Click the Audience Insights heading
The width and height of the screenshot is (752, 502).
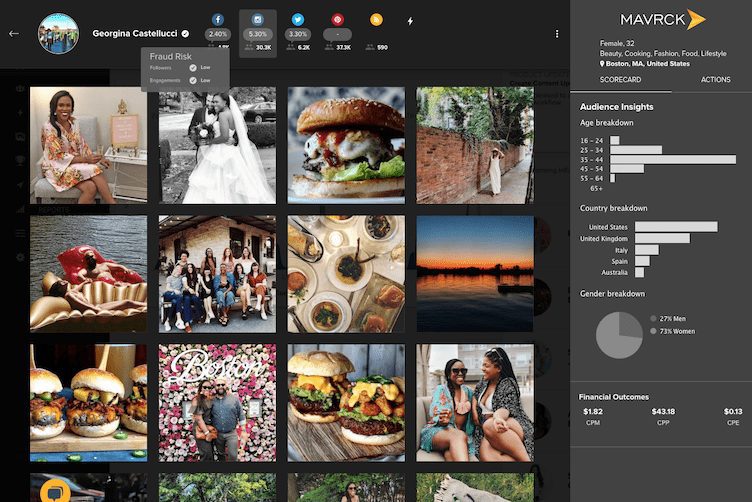point(617,107)
